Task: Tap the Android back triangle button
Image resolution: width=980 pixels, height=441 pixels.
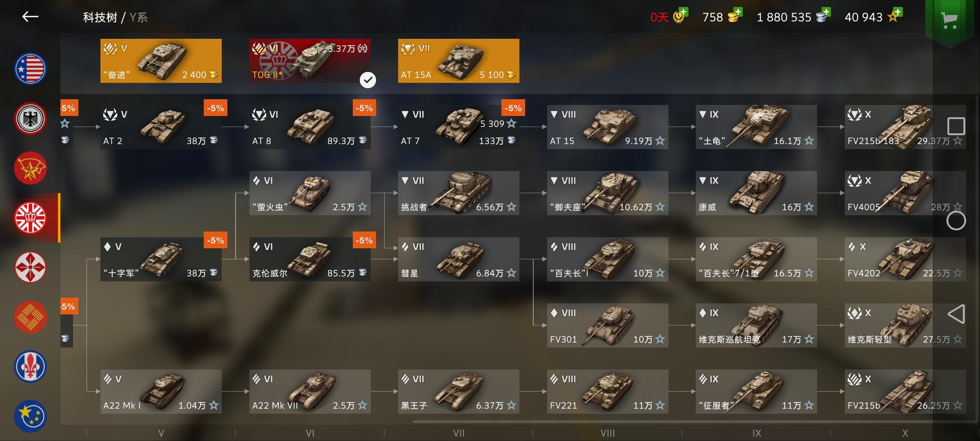Action: coord(956,314)
